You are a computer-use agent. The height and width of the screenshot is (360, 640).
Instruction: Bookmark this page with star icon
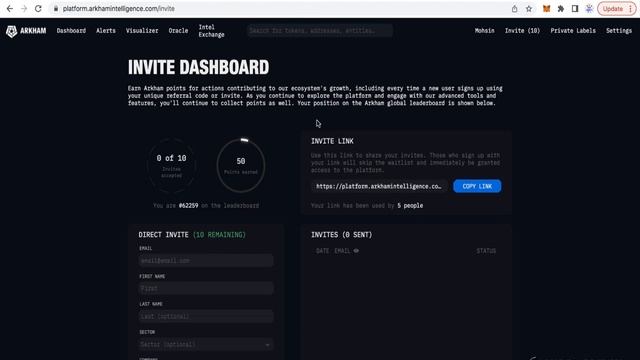pos(529,9)
